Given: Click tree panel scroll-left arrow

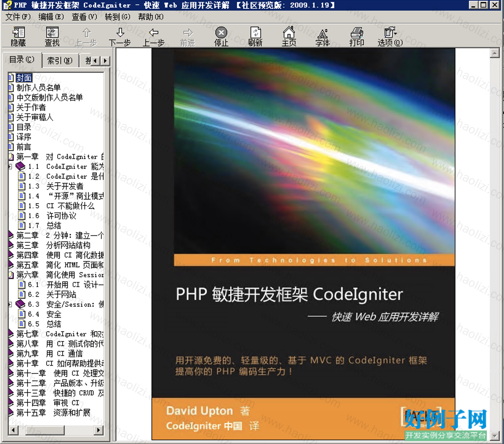Looking at the screenshot, I should [13, 430].
